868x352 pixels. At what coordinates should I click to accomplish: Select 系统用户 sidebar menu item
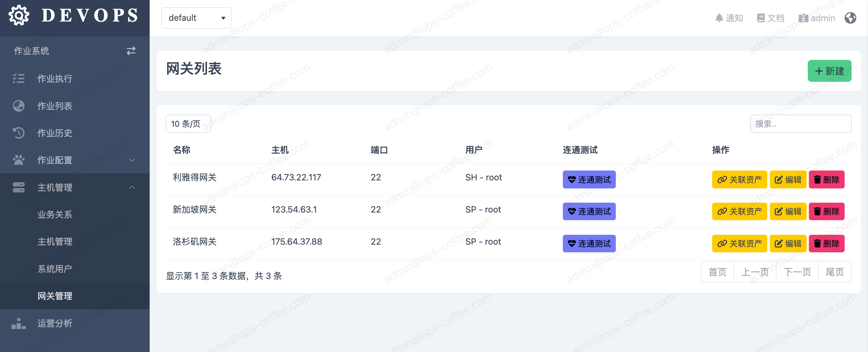coord(55,269)
